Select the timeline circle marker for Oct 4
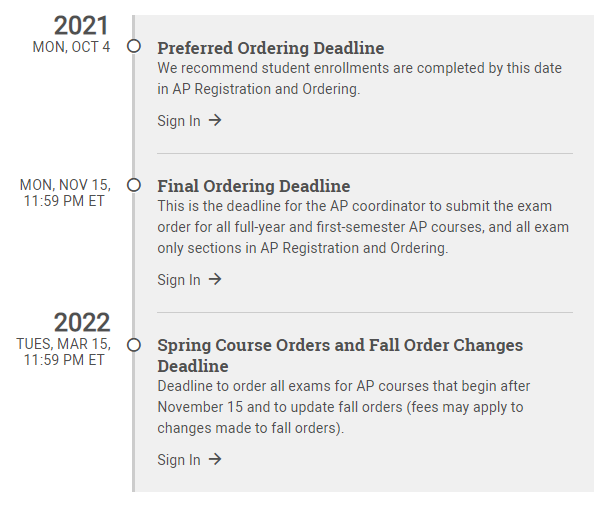610x505 pixels. [134, 46]
